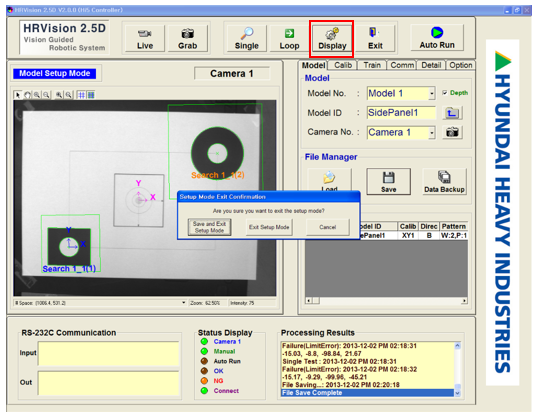The image size is (538, 420).
Task: Open the Train tab
Action: coord(372,65)
